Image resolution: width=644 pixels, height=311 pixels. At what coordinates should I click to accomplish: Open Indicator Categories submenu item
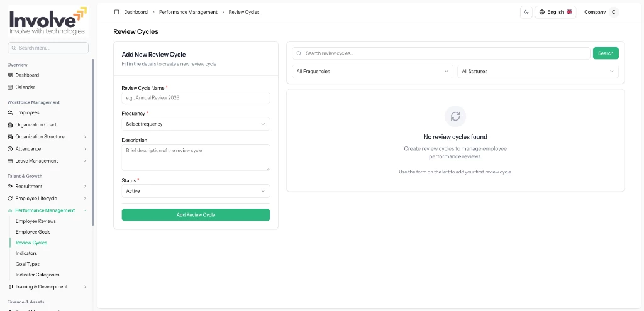pos(37,275)
